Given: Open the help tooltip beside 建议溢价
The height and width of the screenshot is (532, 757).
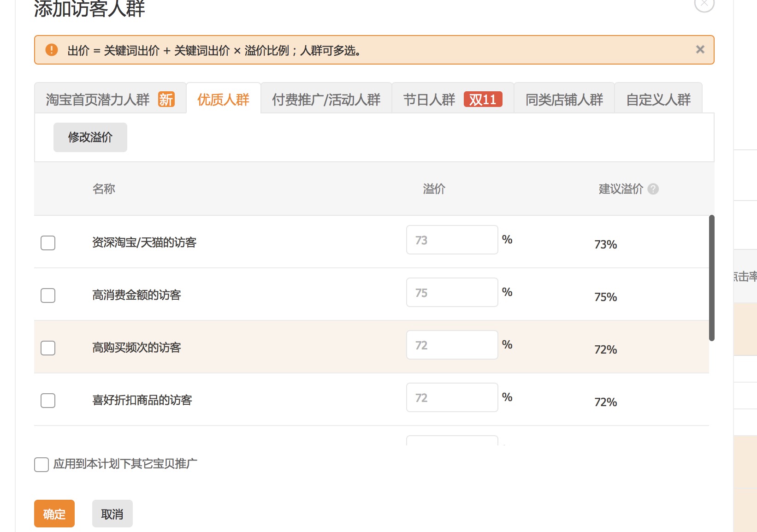Looking at the screenshot, I should [x=654, y=189].
